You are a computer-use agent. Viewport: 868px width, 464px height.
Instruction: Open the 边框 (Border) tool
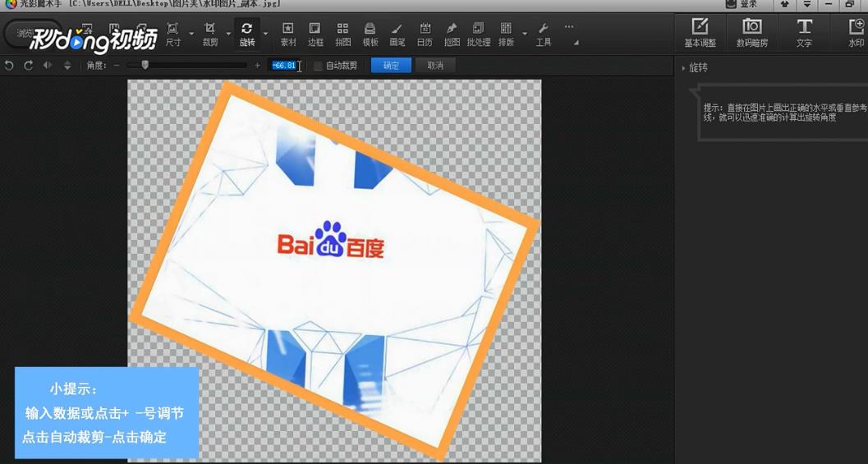[315, 34]
